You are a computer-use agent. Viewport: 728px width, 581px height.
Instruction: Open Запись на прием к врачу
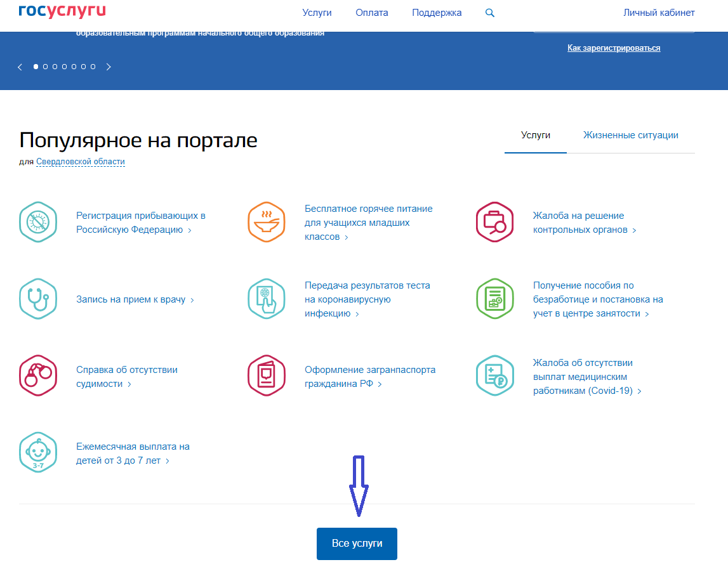click(x=135, y=299)
